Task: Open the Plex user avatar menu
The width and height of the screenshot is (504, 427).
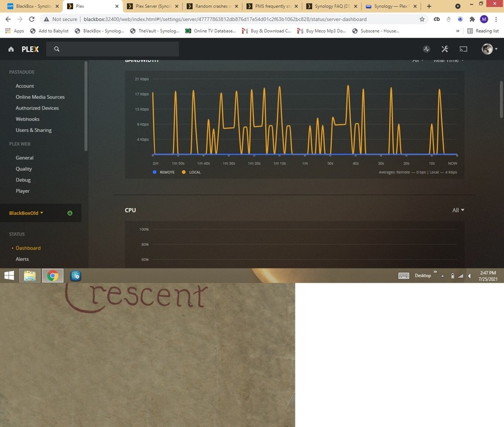Action: click(x=489, y=49)
